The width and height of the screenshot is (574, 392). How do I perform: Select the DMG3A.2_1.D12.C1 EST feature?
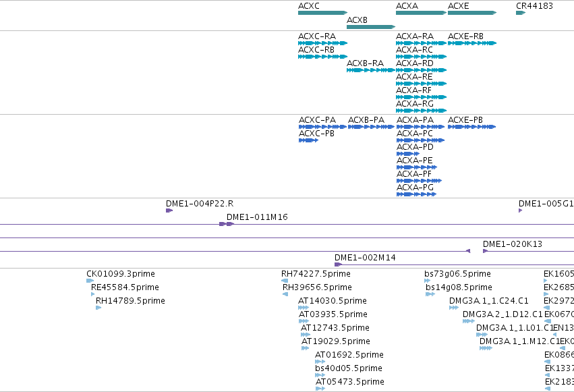coord(469,321)
